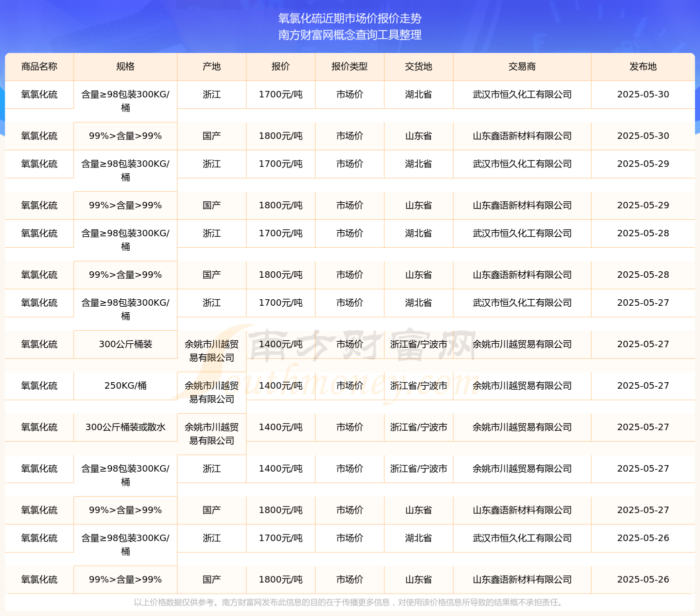Click 氧氯化硫 in the 300公斤桶装 row

39,344
